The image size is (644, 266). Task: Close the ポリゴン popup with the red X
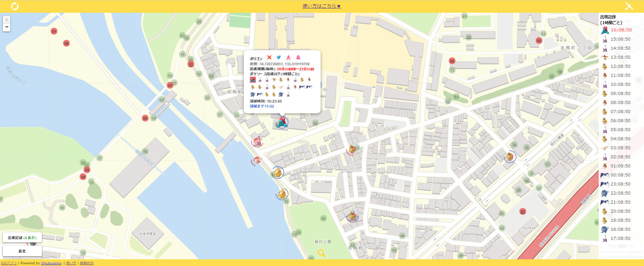click(x=269, y=57)
